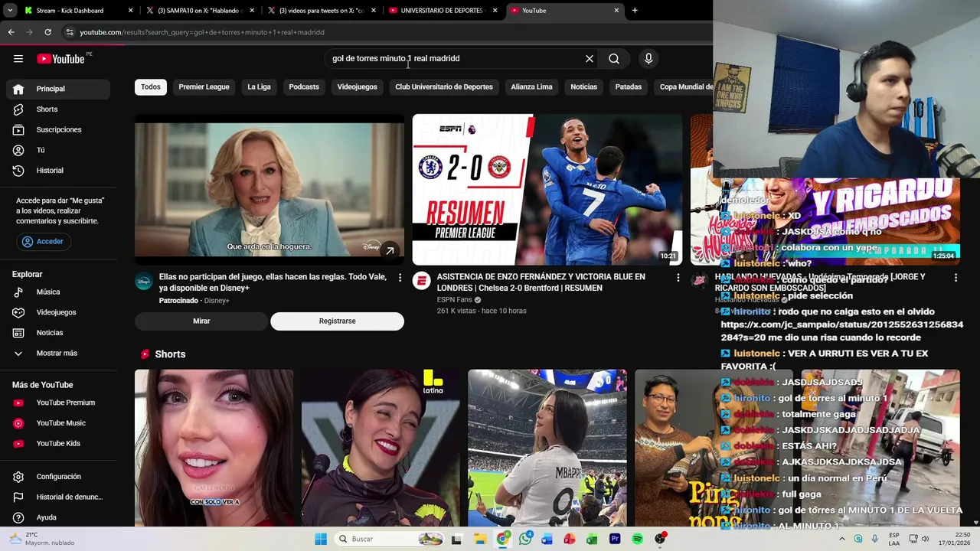The height and width of the screenshot is (551, 980).
Task: Go back in browser history
Action: click(11, 32)
